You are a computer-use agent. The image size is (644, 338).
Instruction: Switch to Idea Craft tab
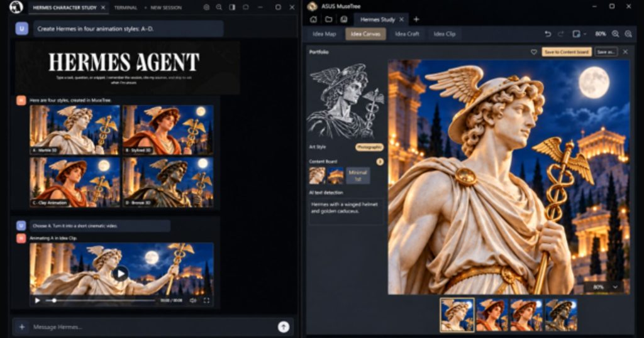coord(407,34)
